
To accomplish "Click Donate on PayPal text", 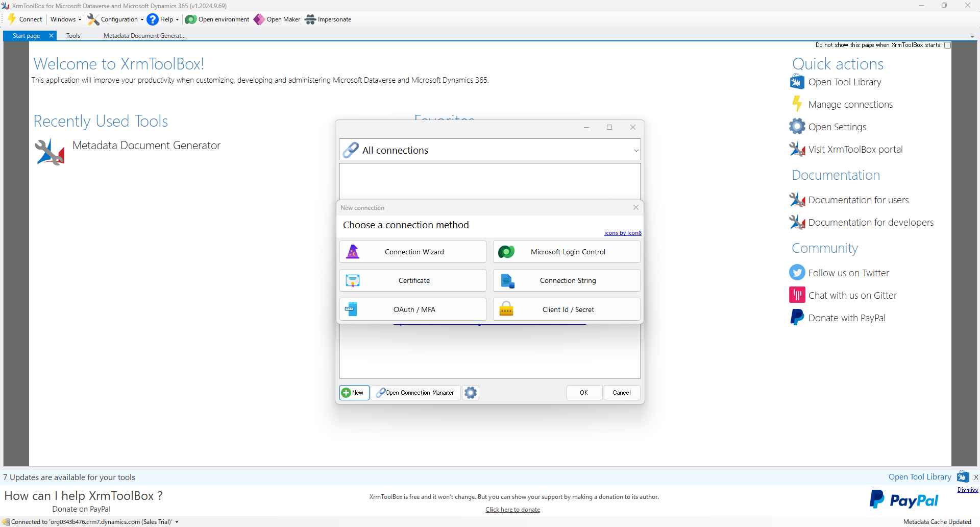I will [x=81, y=509].
